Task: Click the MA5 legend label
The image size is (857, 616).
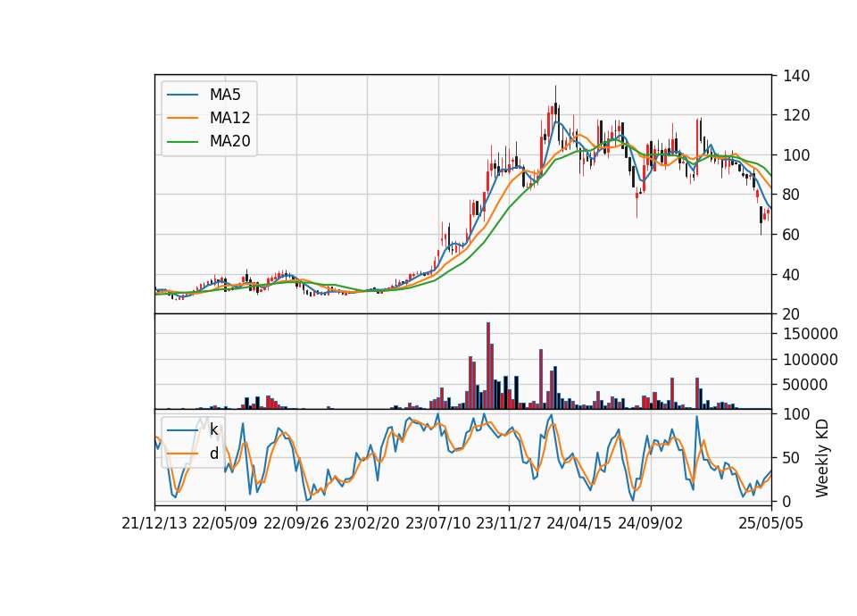Action: point(225,95)
